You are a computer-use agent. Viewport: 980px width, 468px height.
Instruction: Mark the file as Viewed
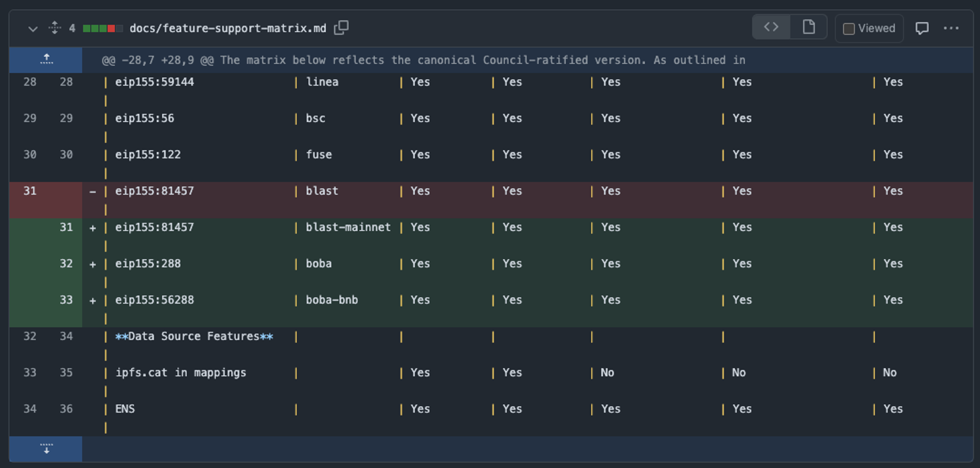(x=869, y=29)
